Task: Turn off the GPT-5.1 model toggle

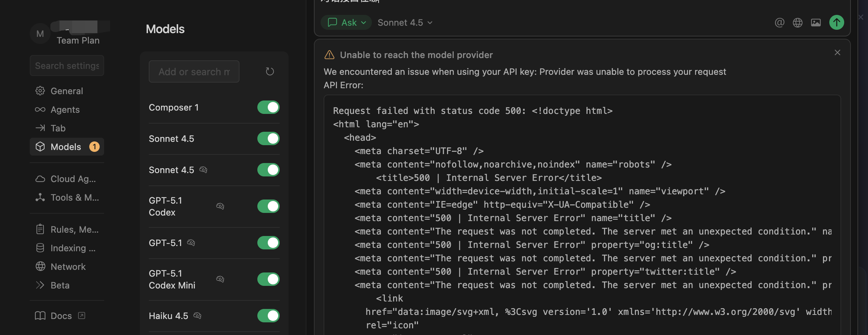Action: [x=269, y=243]
